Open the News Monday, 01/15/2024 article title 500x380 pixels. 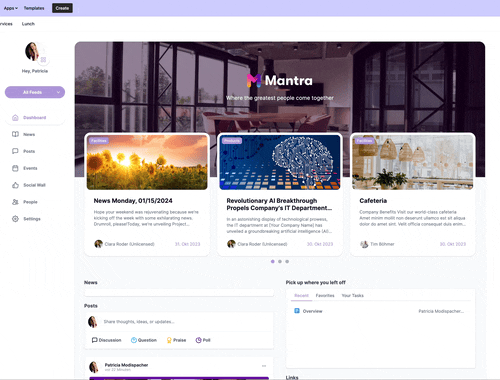[x=133, y=201]
